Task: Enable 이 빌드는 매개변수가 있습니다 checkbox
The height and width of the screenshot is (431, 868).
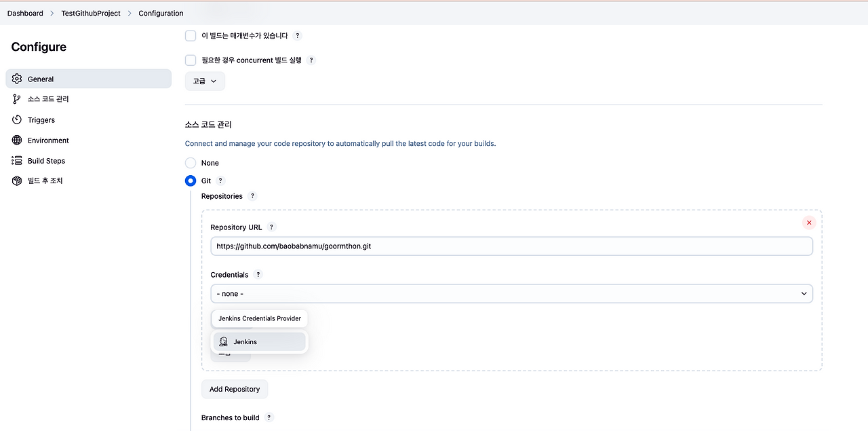Action: click(x=191, y=35)
